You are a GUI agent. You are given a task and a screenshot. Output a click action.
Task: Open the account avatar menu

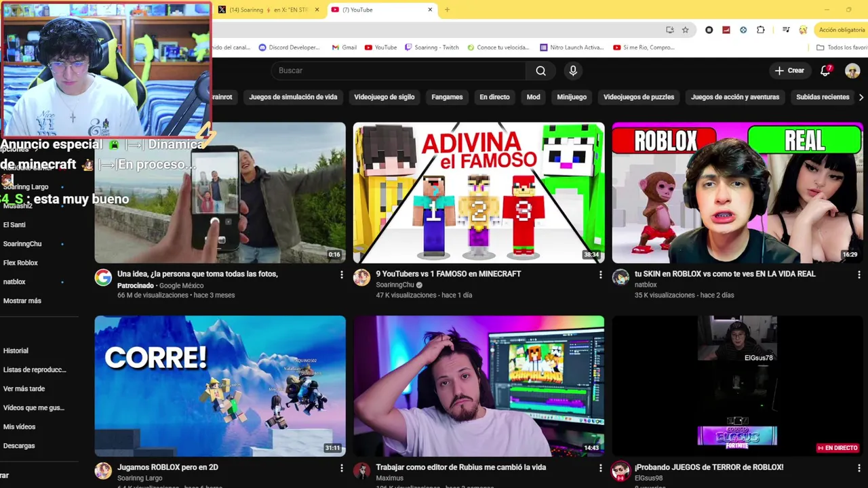[852, 70]
